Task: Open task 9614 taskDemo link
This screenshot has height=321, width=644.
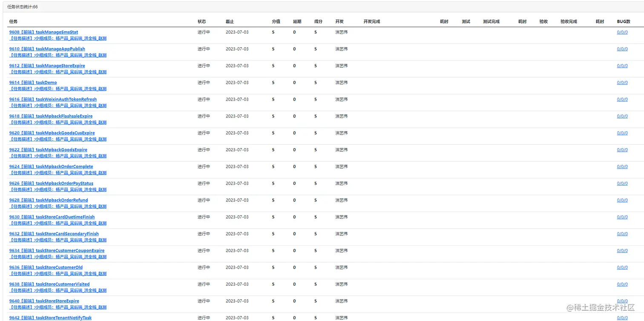Action: click(33, 83)
